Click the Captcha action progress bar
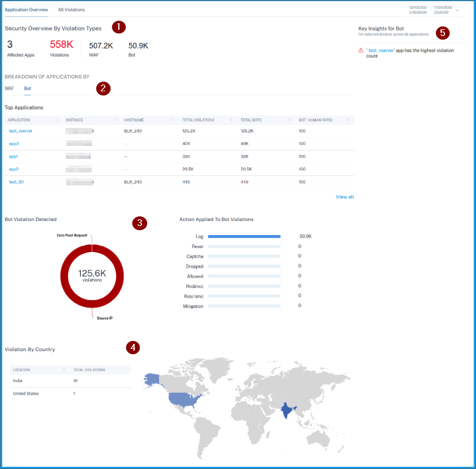Screen dimensions: 476x469 click(x=244, y=256)
